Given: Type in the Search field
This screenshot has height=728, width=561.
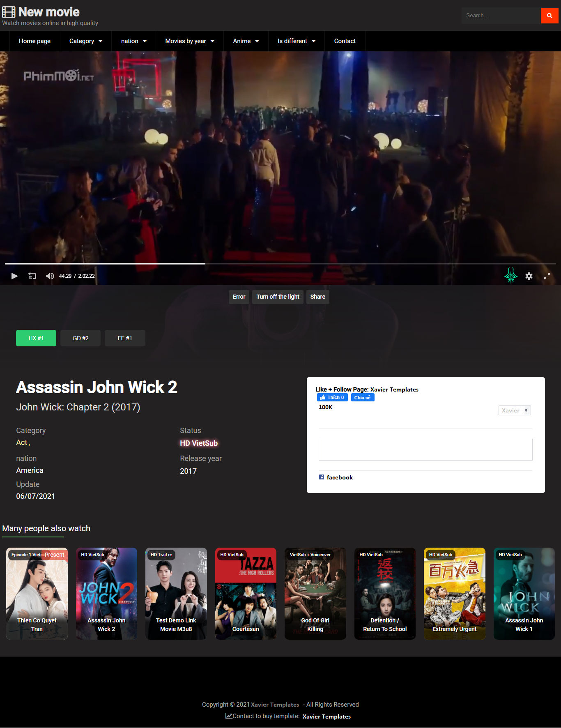Looking at the screenshot, I should coord(501,16).
